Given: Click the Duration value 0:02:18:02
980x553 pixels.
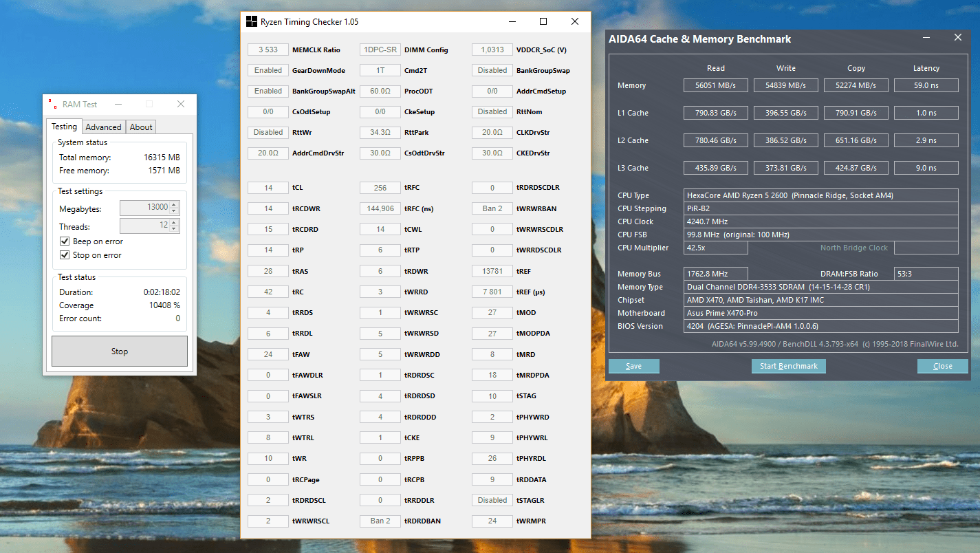Looking at the screenshot, I should 162,292.
